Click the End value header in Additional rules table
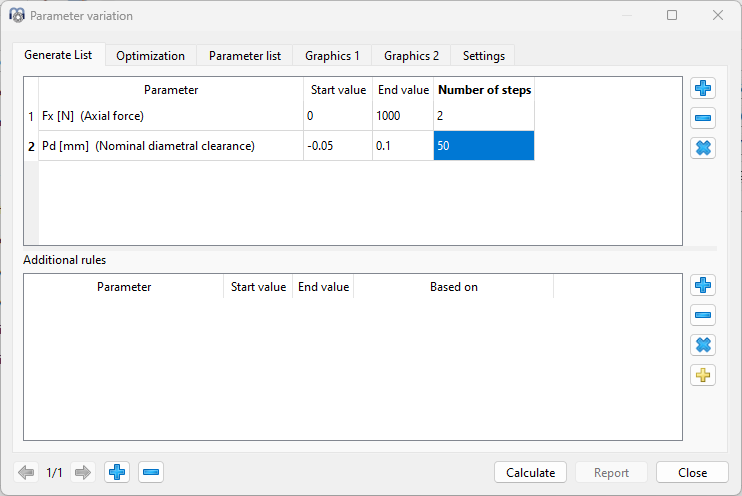Image resolution: width=742 pixels, height=496 pixels. click(x=323, y=287)
